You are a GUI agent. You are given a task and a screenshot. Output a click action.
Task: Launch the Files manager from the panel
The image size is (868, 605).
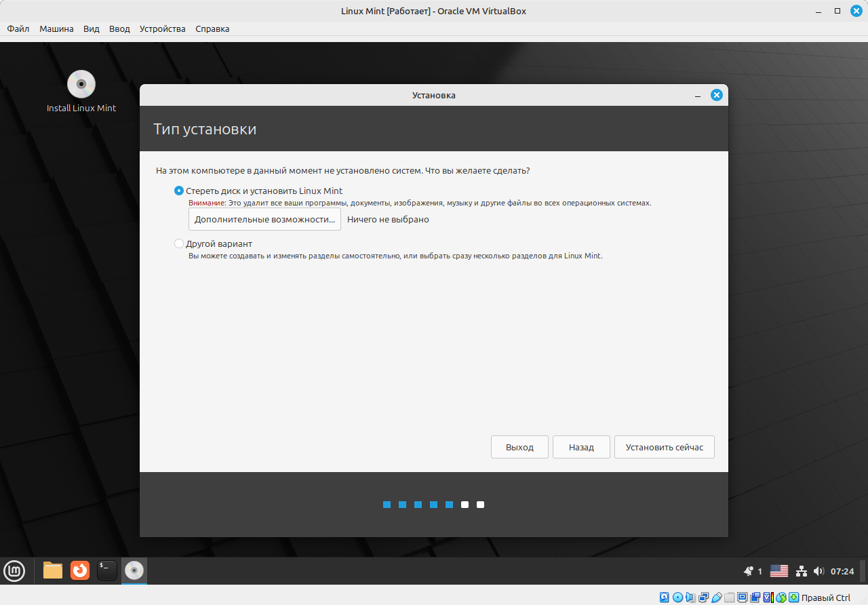pos(53,570)
